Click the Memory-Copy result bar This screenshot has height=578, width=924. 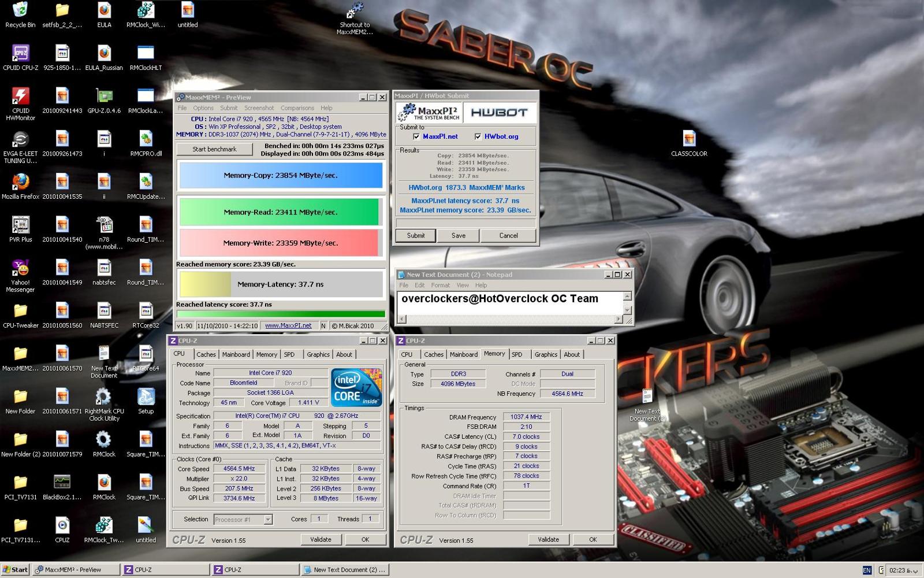281,175
